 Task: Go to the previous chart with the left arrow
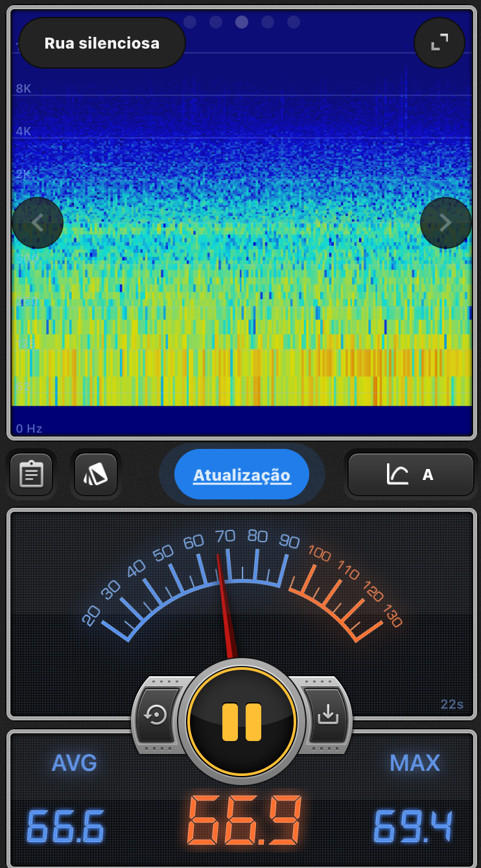click(38, 223)
